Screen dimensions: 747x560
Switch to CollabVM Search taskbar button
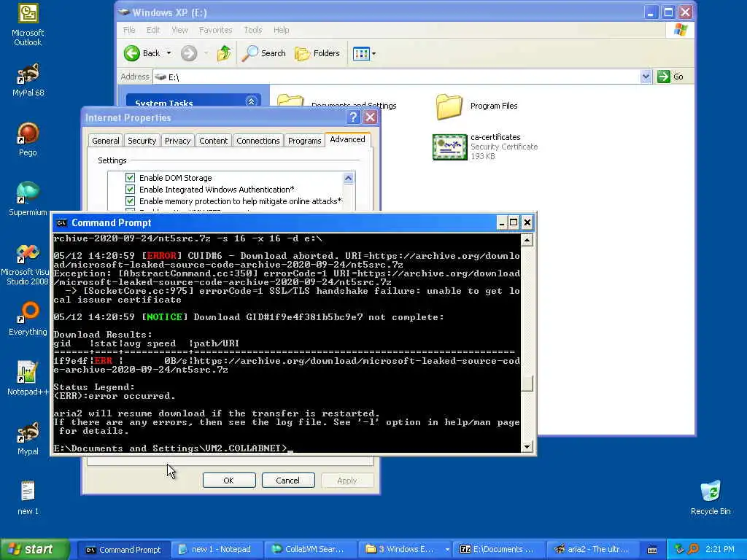[x=309, y=550]
